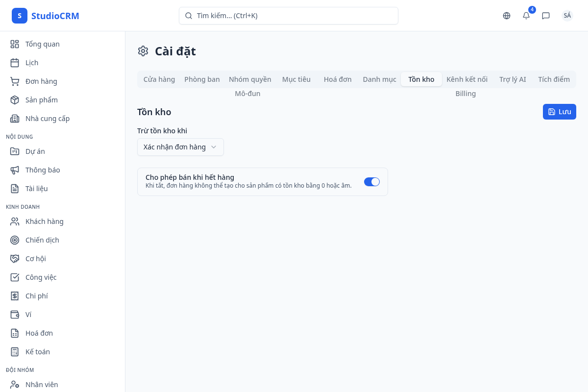Open the SÁ user avatar menu
Image resolution: width=588 pixels, height=392 pixels.
(x=567, y=16)
